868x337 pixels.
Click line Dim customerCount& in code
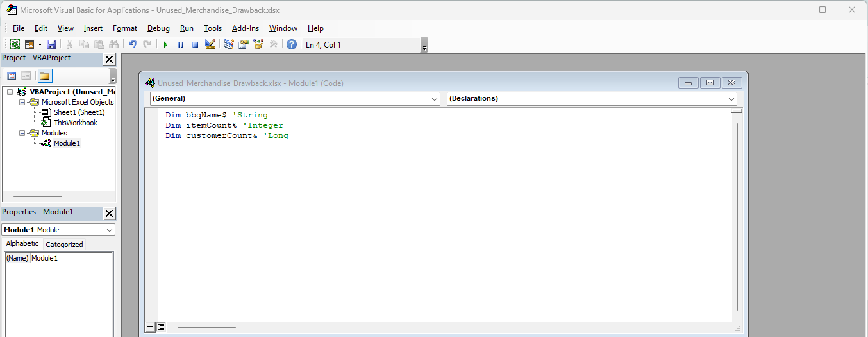(x=227, y=136)
